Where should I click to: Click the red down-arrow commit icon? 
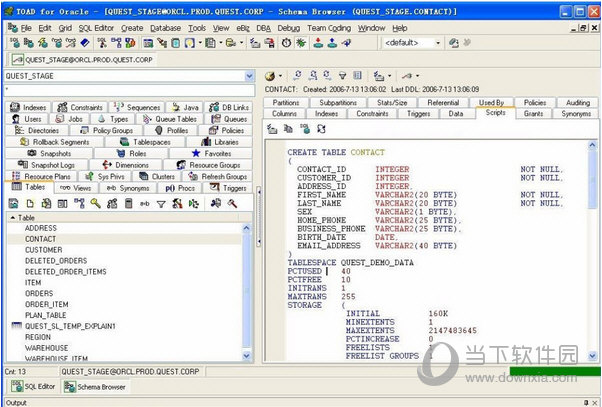[318, 43]
